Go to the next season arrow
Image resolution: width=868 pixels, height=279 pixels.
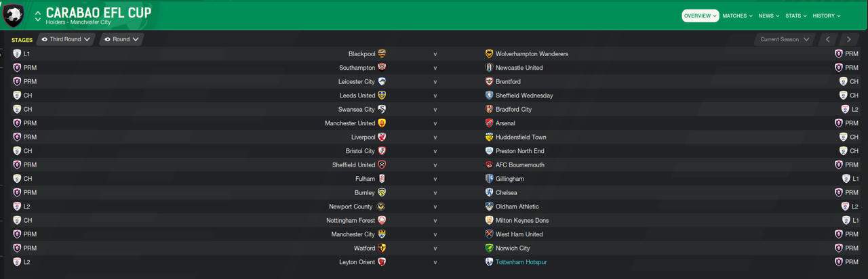pos(848,39)
